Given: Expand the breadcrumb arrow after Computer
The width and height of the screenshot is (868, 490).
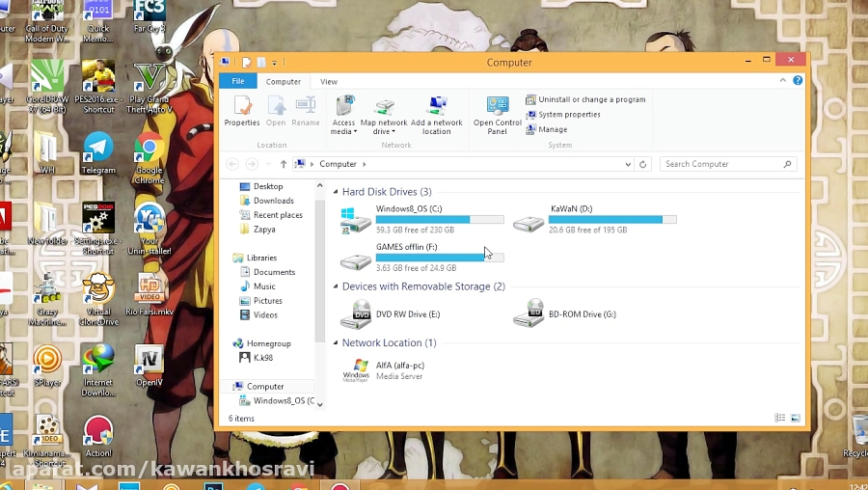Looking at the screenshot, I should click(x=365, y=164).
